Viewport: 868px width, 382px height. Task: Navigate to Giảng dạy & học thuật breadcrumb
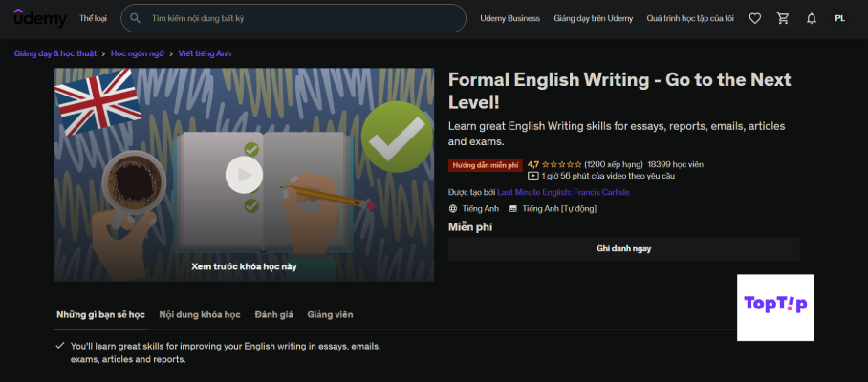pos(55,53)
